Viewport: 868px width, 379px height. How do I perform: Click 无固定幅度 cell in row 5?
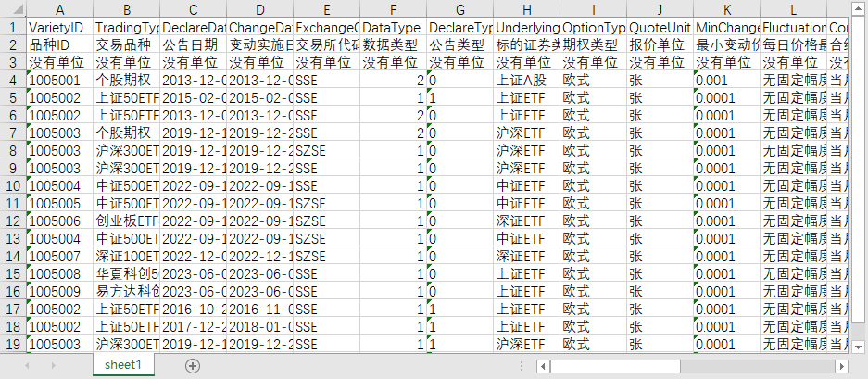coord(793,97)
